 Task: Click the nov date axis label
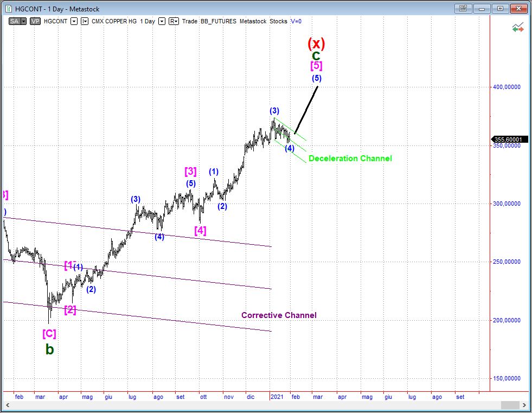click(x=229, y=397)
